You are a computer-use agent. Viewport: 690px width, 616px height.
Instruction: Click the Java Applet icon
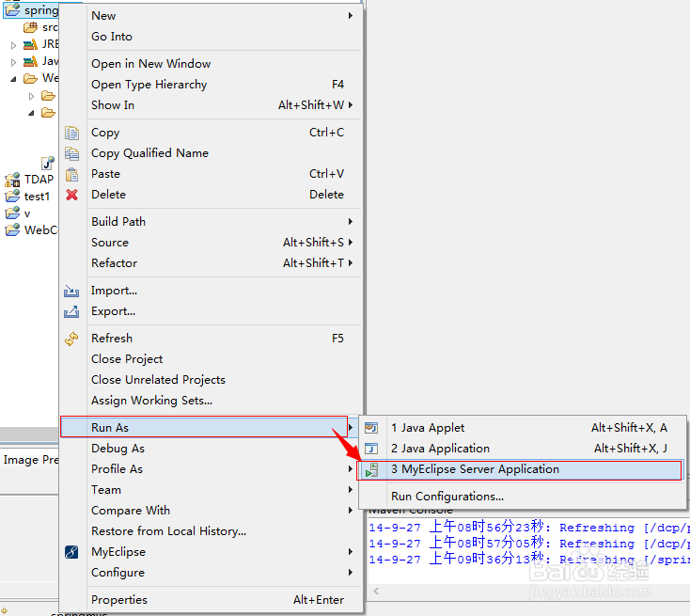[371, 428]
